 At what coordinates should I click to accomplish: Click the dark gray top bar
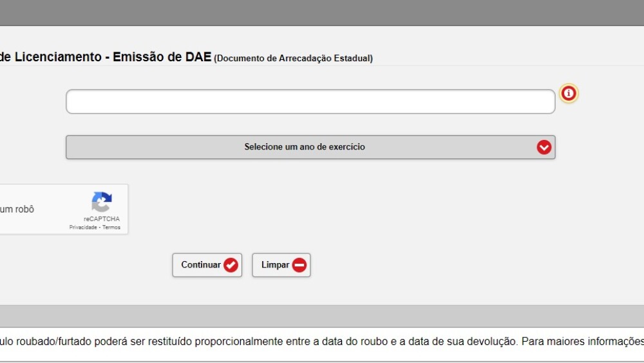tap(322, 13)
